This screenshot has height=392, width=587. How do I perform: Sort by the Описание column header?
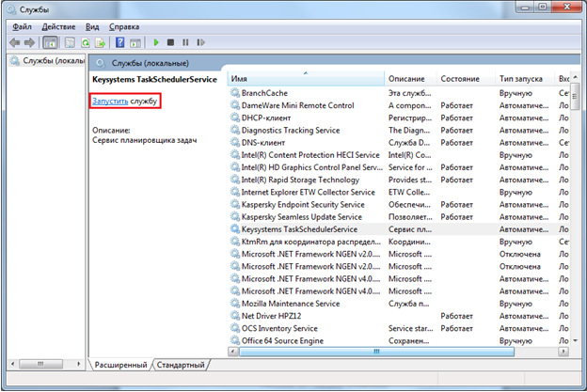411,79
